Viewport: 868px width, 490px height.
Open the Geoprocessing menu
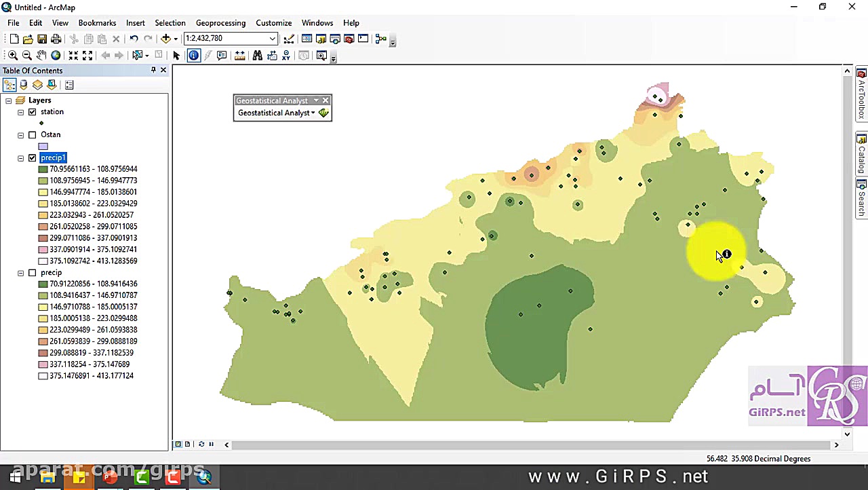(x=220, y=23)
